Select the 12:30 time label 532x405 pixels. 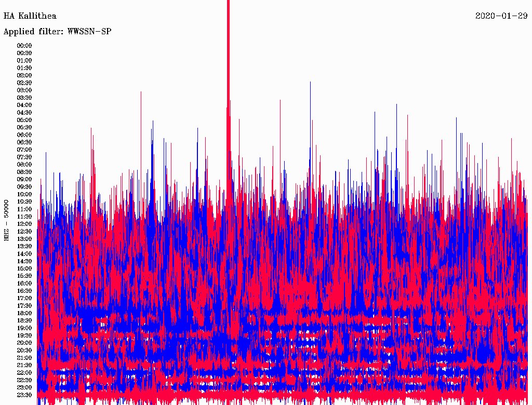click(x=24, y=232)
